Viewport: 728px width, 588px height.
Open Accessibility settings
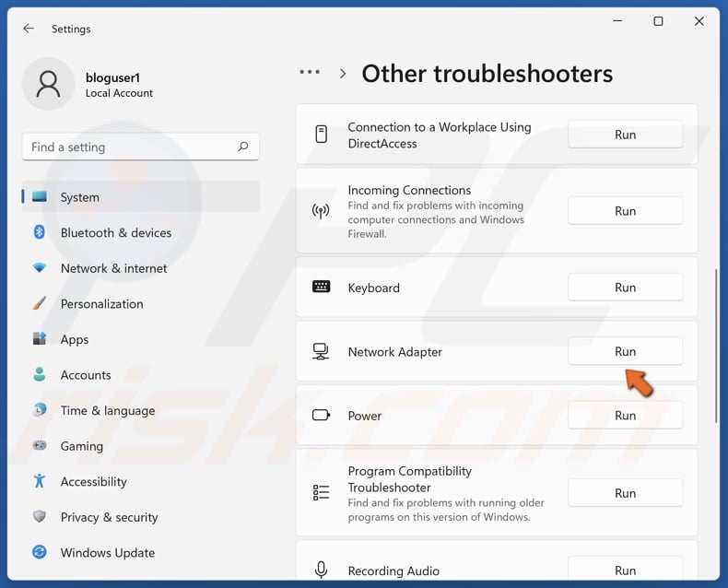[x=141, y=481]
